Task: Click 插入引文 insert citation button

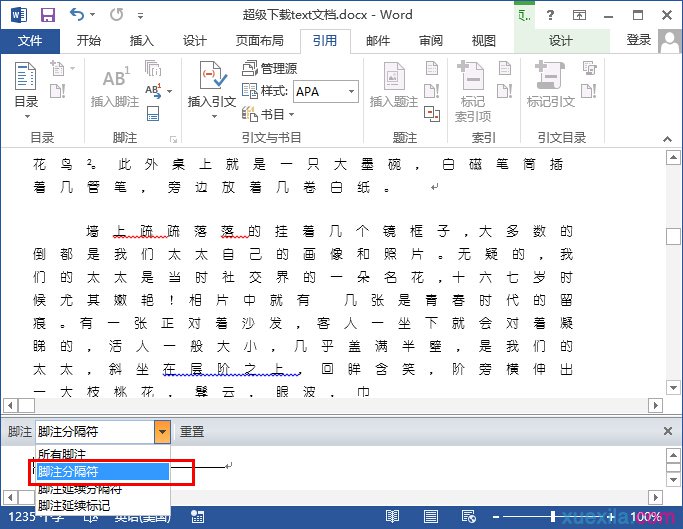Action: point(212,90)
